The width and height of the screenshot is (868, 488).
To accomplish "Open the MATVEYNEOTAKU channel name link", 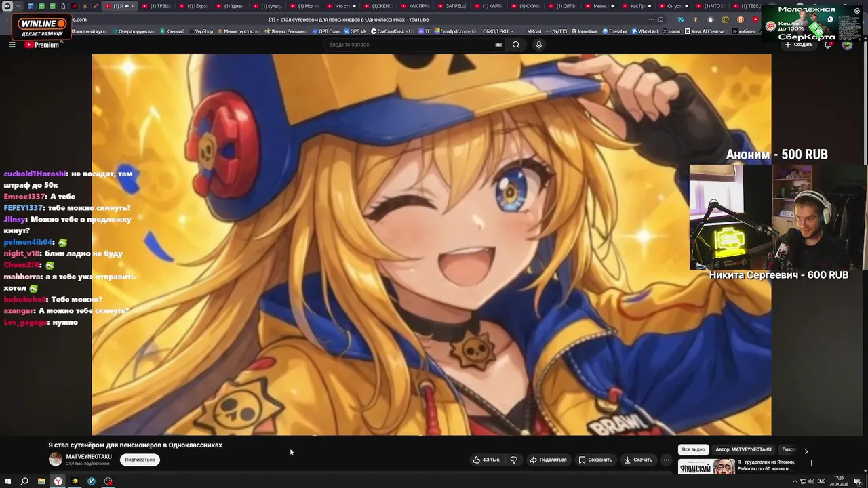I will [x=89, y=457].
